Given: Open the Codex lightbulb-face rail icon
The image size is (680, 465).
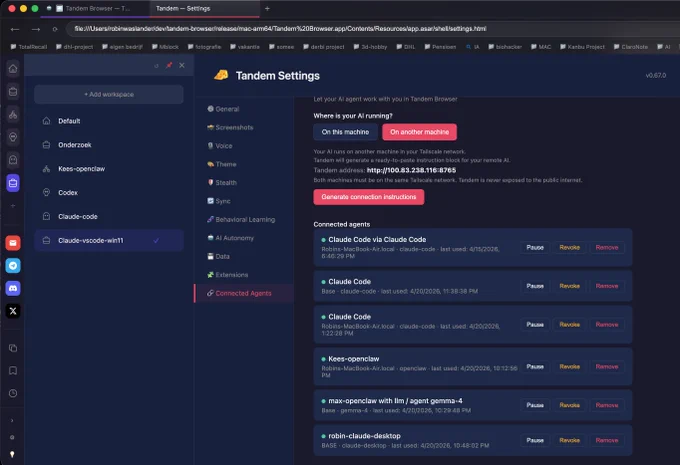Looking at the screenshot, I should [13, 137].
